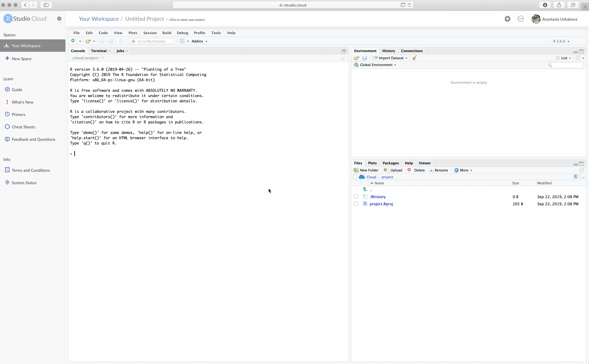
Task: Click the Open File folder icon
Action: tap(88, 41)
